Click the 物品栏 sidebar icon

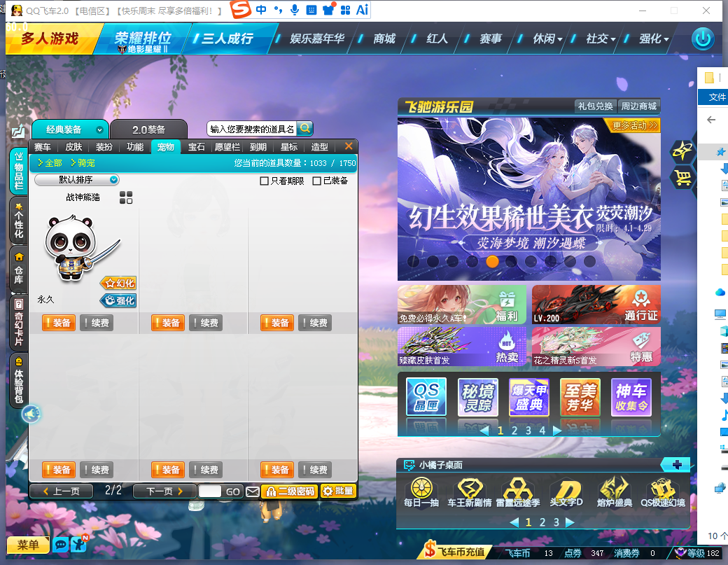pos(19,170)
